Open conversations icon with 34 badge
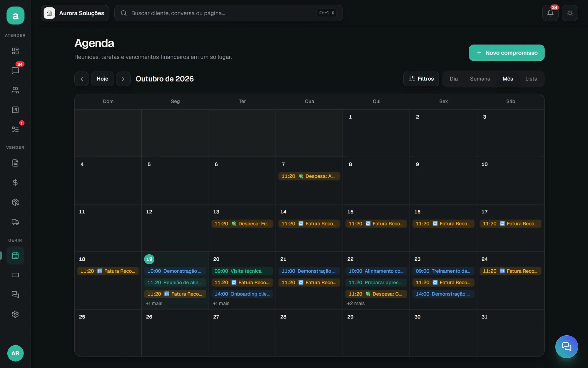The width and height of the screenshot is (588, 368). click(x=15, y=71)
